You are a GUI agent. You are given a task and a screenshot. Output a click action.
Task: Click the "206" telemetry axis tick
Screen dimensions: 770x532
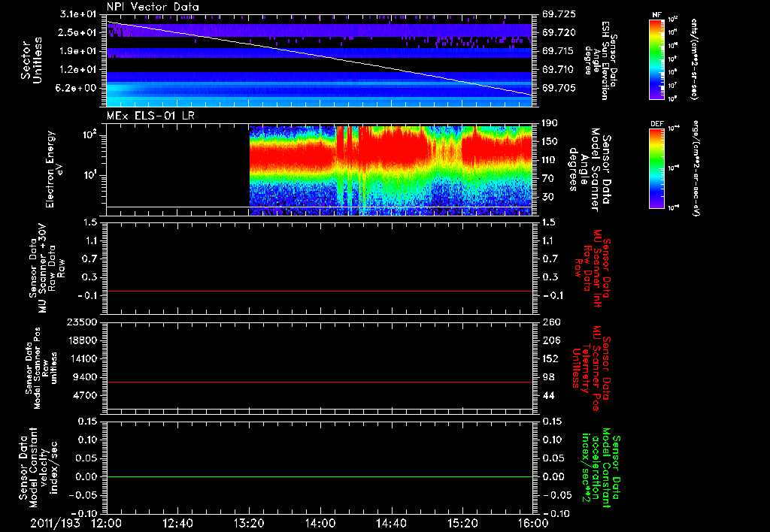550,340
